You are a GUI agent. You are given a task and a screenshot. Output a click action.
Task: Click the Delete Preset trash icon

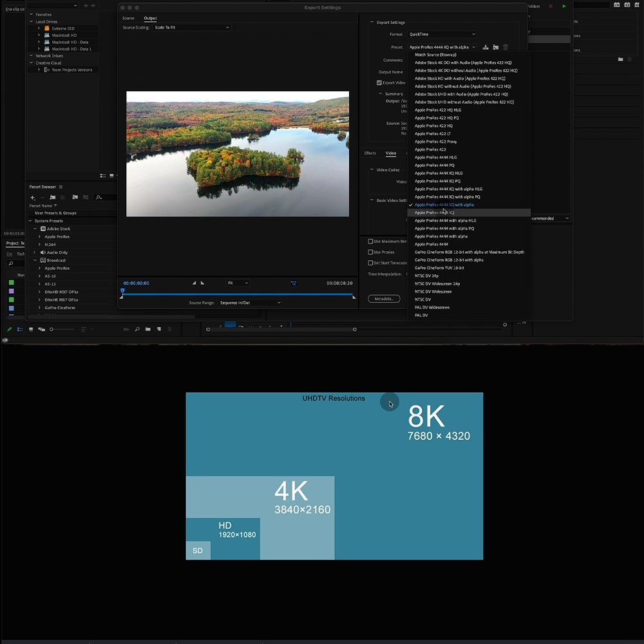coord(506,47)
